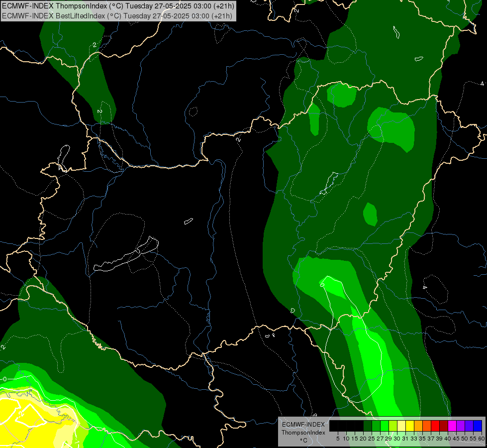
Task: Click the legend tick value 35
Action: (x=422, y=439)
